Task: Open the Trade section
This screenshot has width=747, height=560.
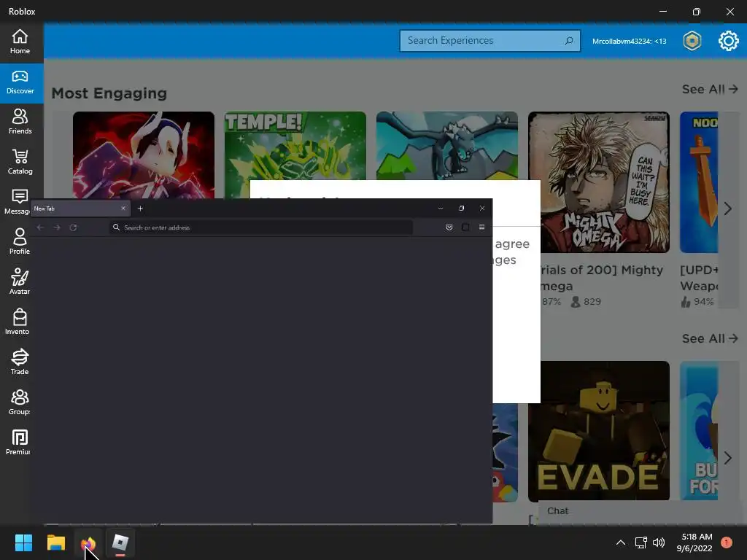Action: click(20, 362)
